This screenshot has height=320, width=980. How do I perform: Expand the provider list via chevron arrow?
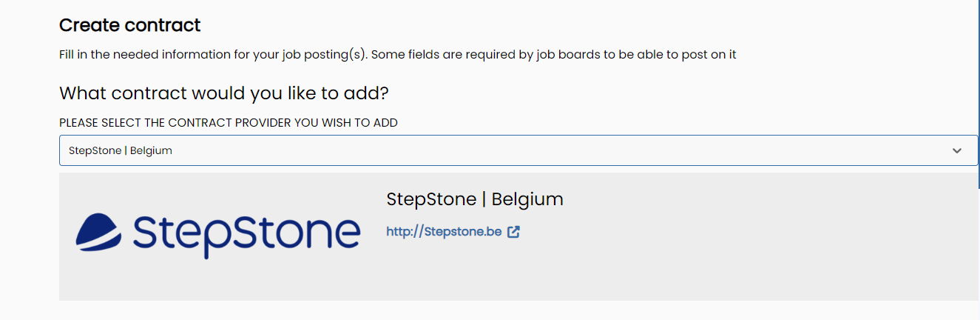tap(957, 150)
